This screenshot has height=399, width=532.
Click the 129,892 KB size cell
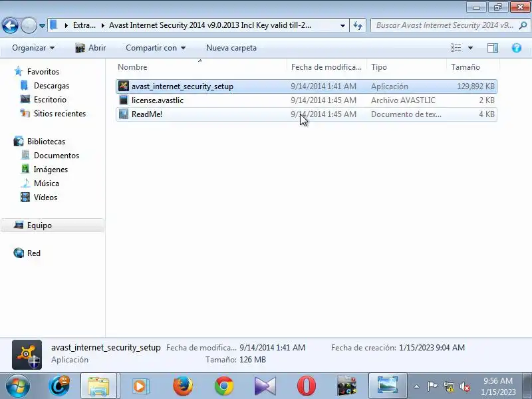coord(475,86)
